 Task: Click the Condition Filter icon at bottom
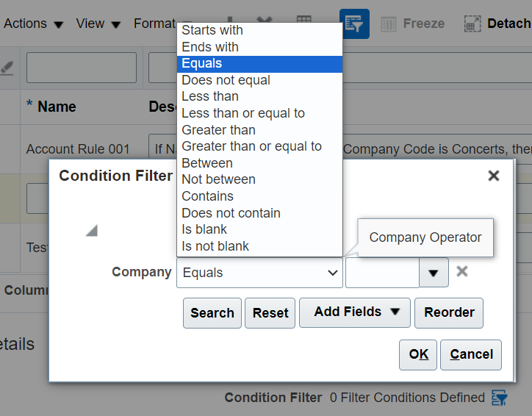point(500,398)
